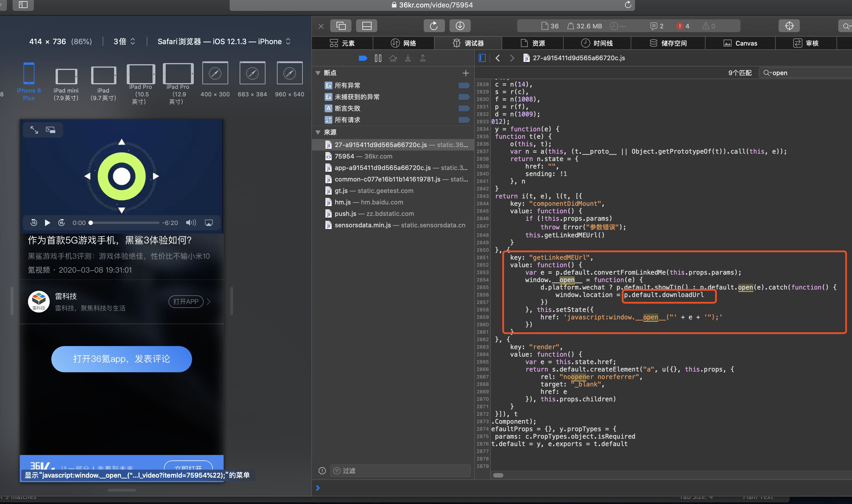Image resolution: width=852 pixels, height=504 pixels.
Task: Select gt.js in the sources list
Action: point(341,191)
